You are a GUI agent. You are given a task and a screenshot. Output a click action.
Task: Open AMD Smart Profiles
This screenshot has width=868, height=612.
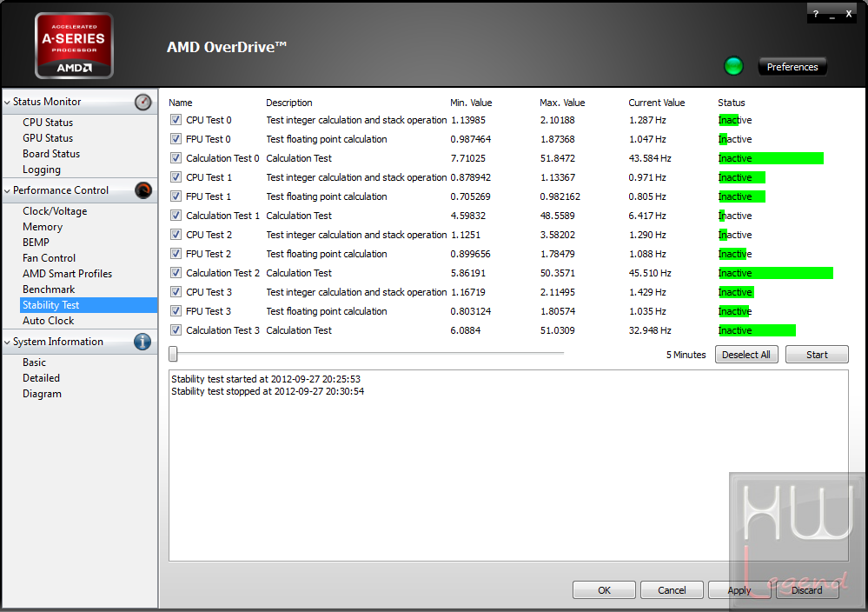[x=67, y=274]
